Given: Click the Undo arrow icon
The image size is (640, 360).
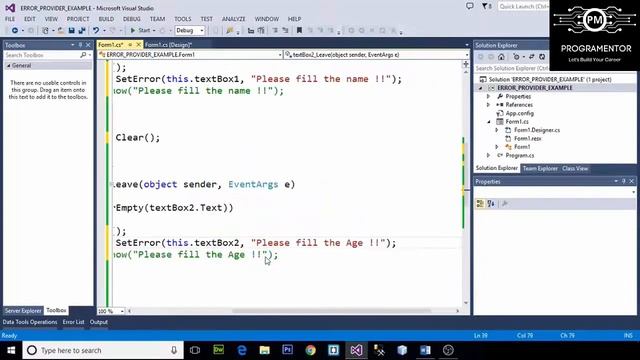Looking at the screenshot, I should pyautogui.click(x=96, y=31).
